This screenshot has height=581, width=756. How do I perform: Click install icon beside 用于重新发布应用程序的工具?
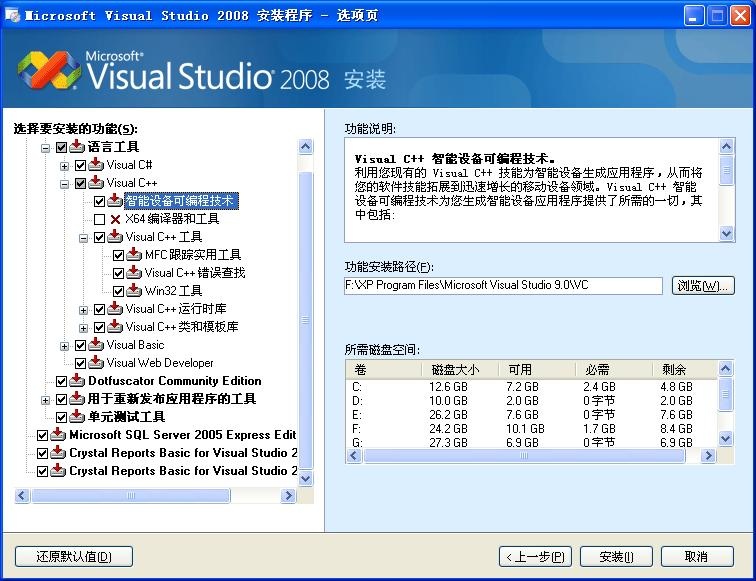point(77,399)
